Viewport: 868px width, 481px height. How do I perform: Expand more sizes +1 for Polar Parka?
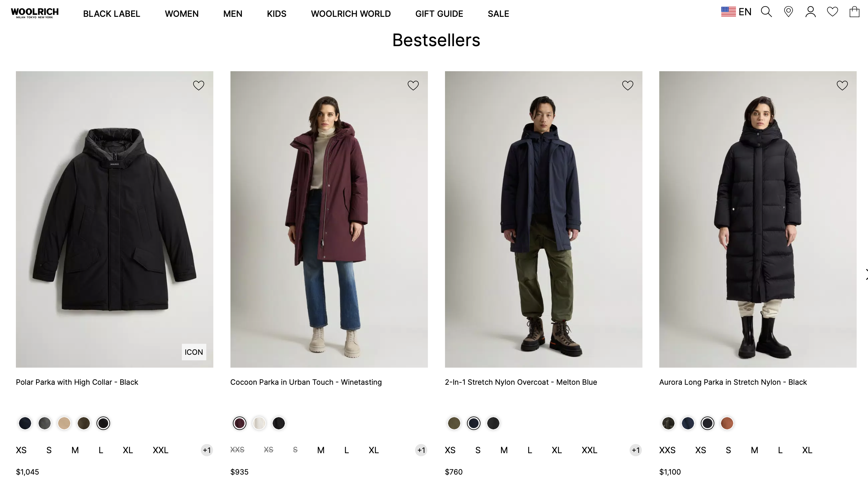point(207,450)
